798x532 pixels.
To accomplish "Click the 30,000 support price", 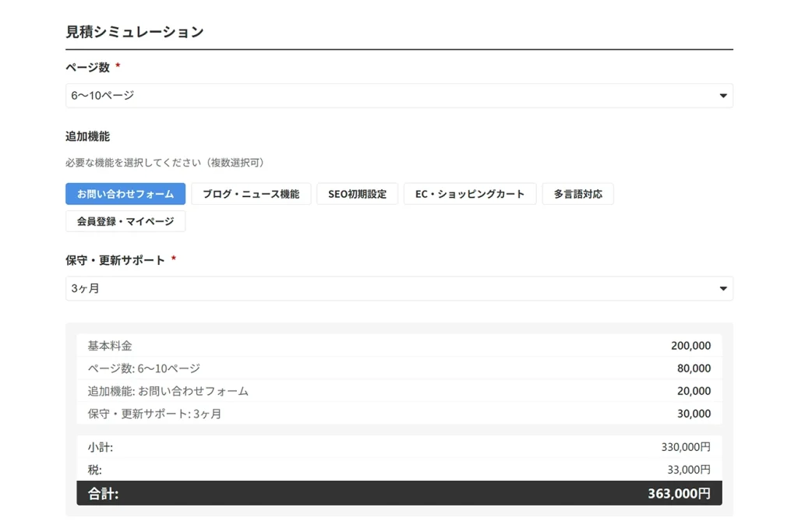I will click(694, 414).
